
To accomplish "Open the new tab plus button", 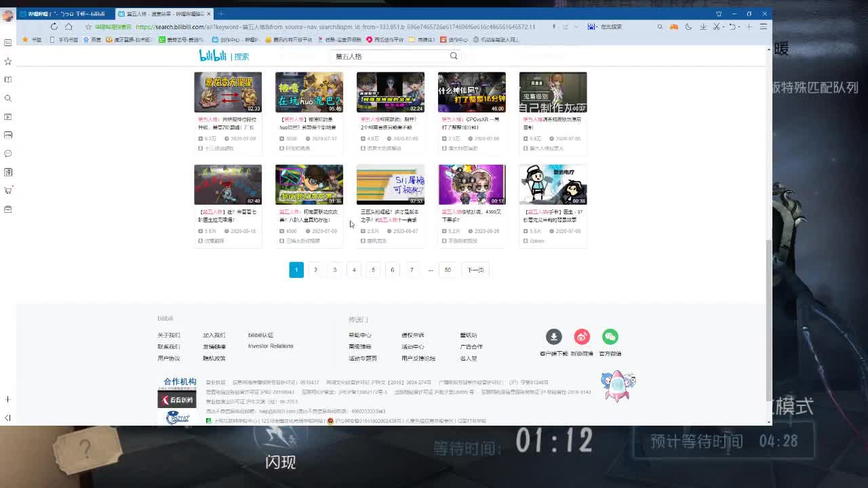I will pyautogui.click(x=221, y=14).
